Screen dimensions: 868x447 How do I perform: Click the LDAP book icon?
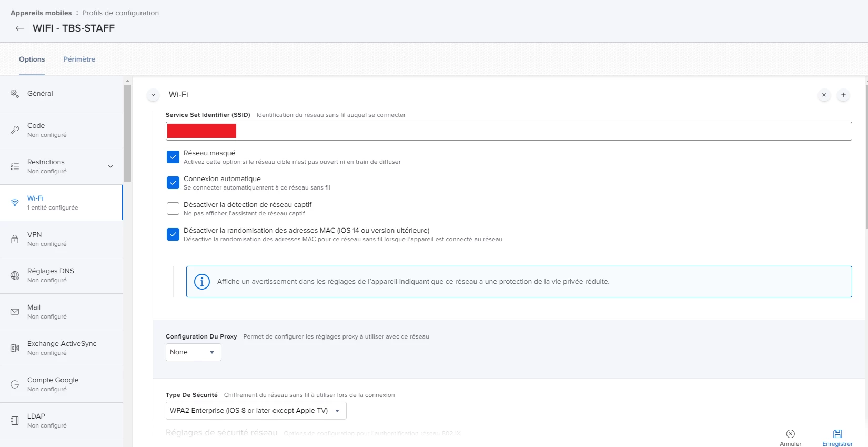pos(15,421)
